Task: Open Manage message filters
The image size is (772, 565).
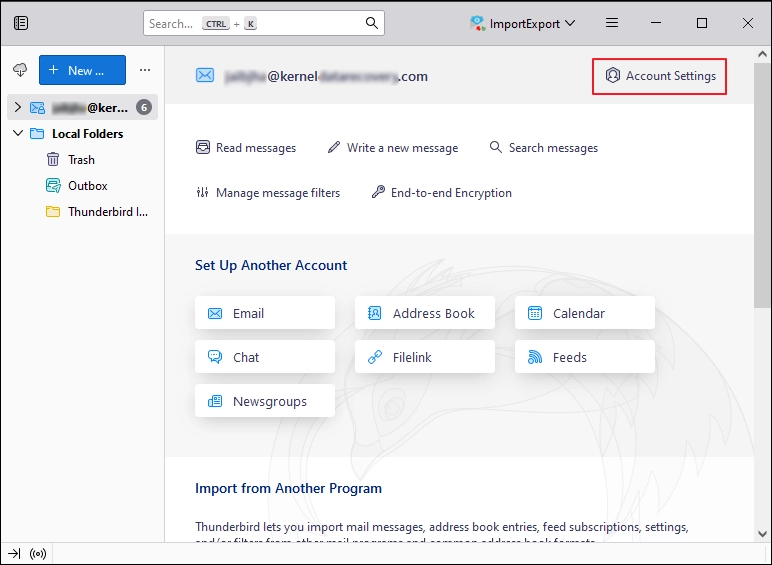Action: point(268,192)
